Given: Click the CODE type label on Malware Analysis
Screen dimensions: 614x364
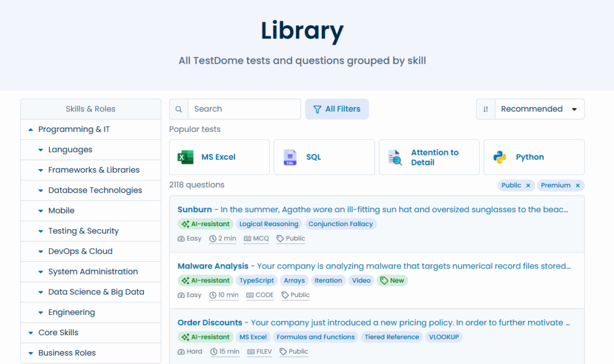Looking at the screenshot, I should 260,295.
